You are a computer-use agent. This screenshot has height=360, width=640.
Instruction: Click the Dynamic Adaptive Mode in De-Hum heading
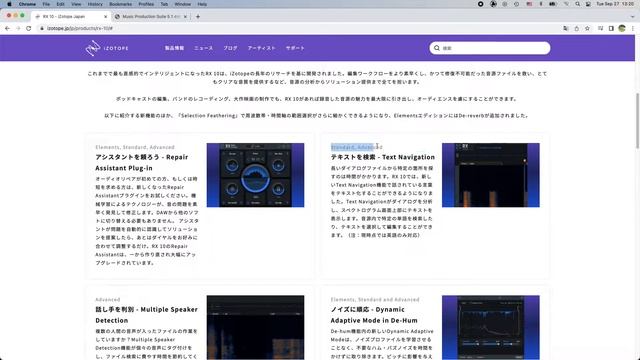[374, 315]
